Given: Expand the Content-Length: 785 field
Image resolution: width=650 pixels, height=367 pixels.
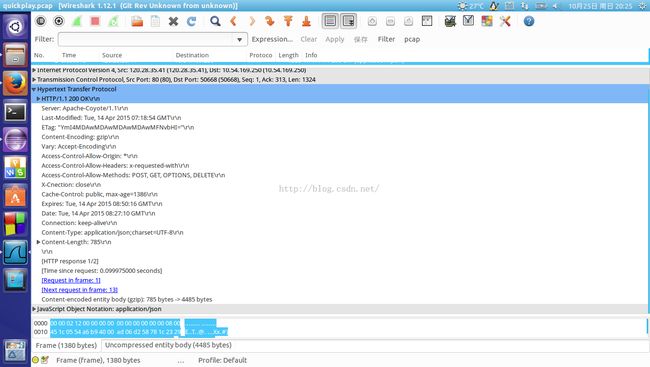Looking at the screenshot, I should [39, 242].
